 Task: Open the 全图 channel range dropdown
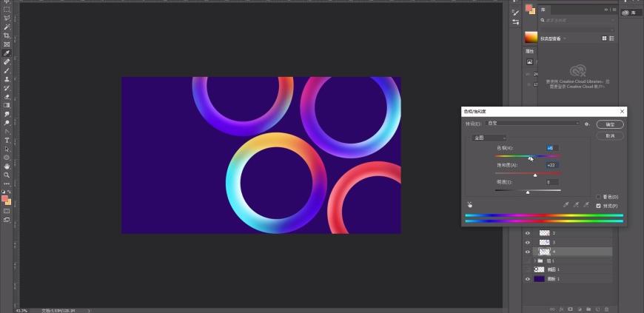[489, 138]
